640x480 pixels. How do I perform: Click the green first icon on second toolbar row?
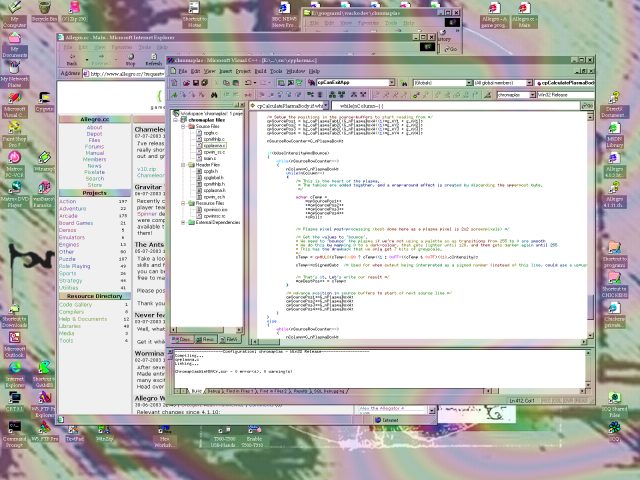(175, 95)
